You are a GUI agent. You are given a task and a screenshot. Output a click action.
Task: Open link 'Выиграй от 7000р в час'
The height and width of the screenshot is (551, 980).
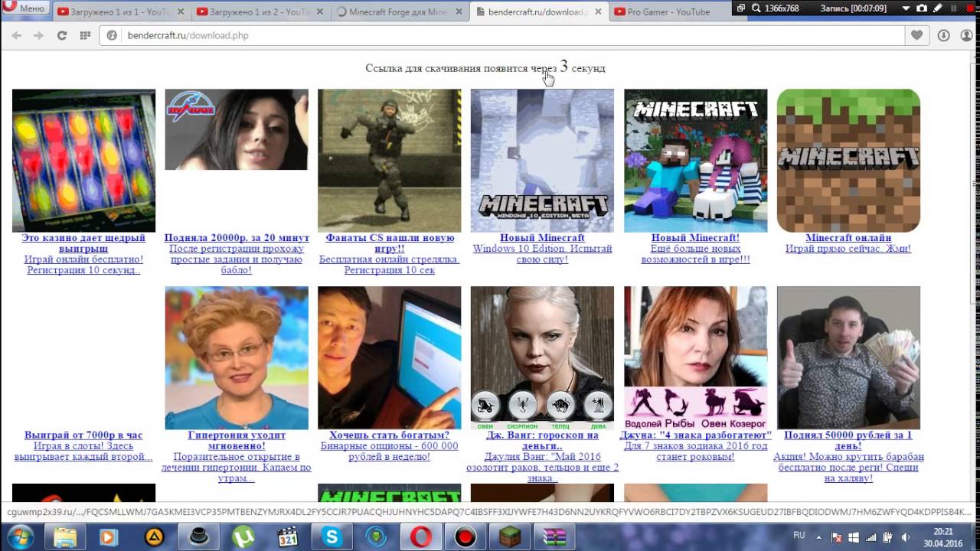[x=83, y=435]
